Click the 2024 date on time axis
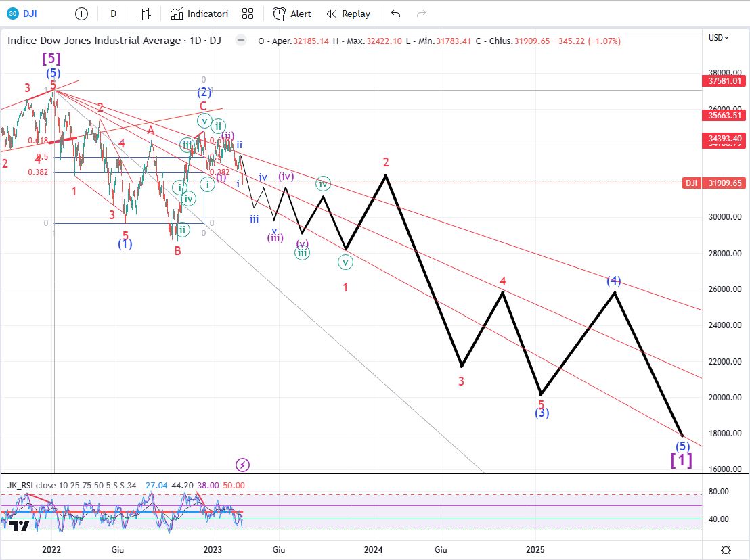This screenshot has width=750, height=560. (x=373, y=549)
